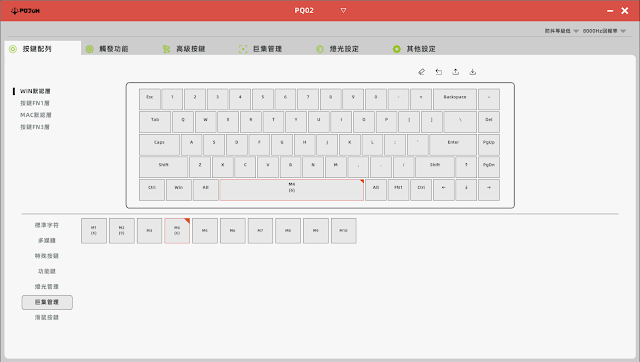The height and width of the screenshot is (362, 640).
Task: Choose the M8 macro tile
Action: [x=288, y=231]
